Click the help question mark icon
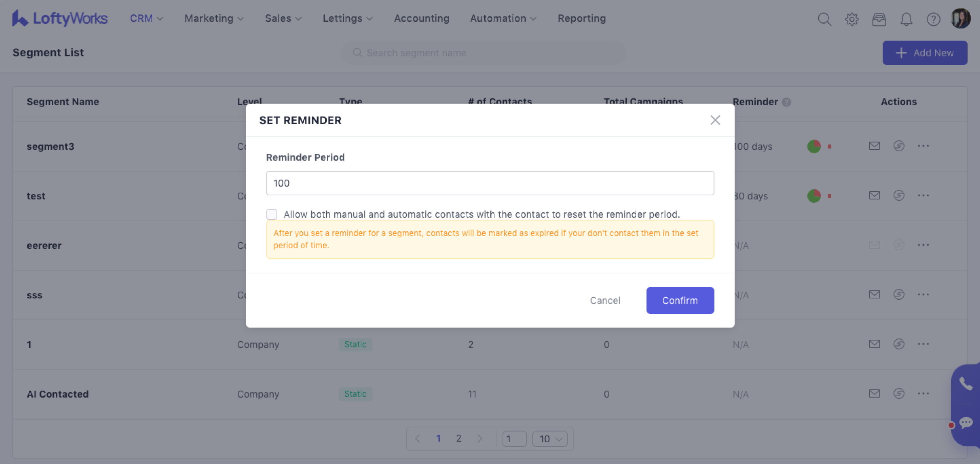 pos(933,19)
